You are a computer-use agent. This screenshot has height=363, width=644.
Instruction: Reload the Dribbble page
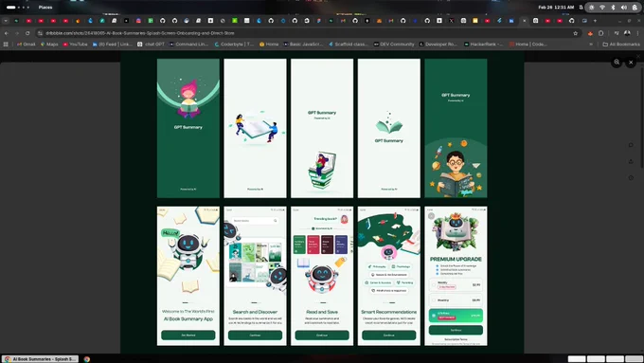(x=27, y=33)
